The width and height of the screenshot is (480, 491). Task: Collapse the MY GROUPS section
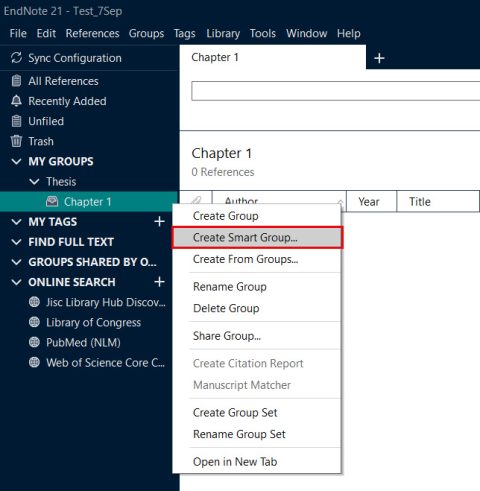click(x=16, y=162)
